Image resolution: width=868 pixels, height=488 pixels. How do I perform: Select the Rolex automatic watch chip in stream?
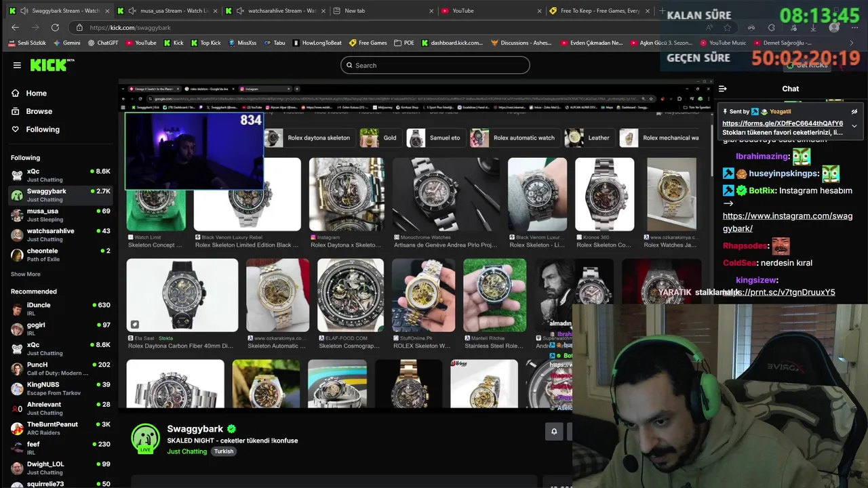tap(515, 138)
